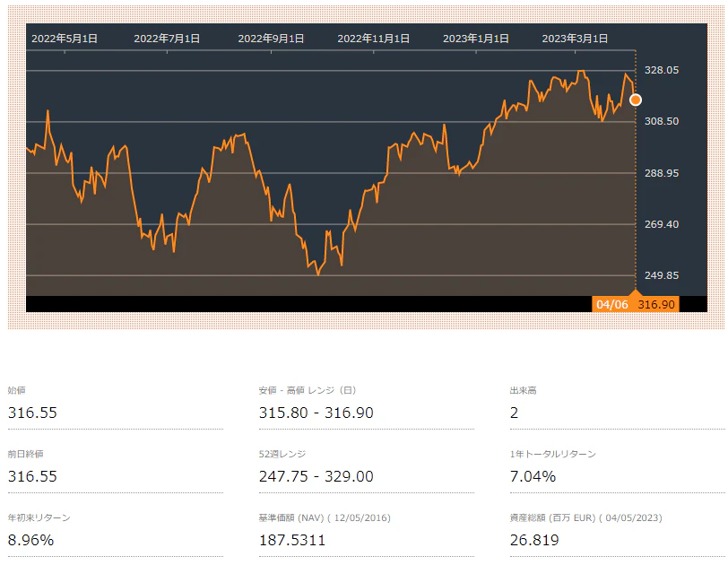728x565 pixels.
Task: Click the 2022年9月1日 date axis label
Action: 271,39
